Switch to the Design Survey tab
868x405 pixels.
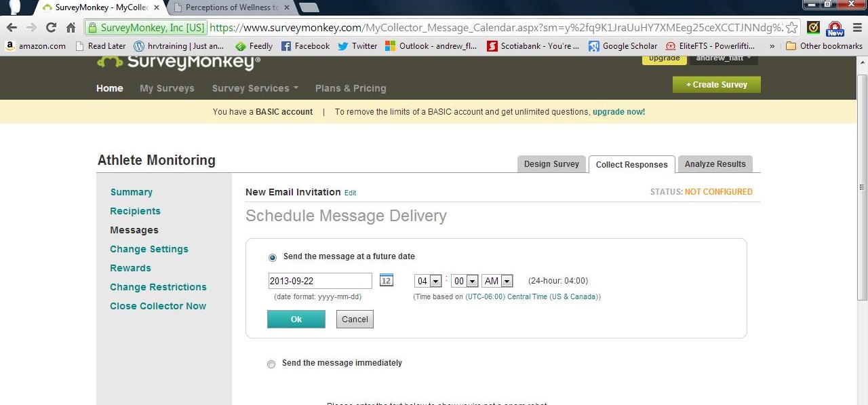pos(551,164)
